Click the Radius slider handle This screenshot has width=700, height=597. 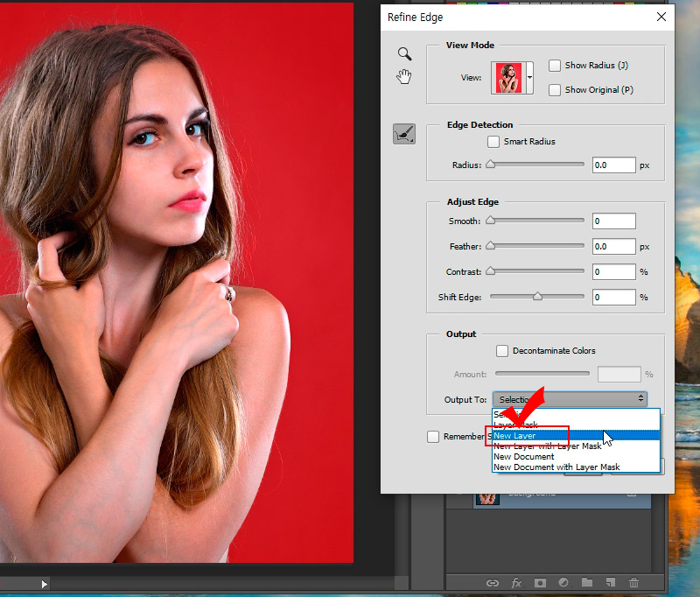point(491,164)
